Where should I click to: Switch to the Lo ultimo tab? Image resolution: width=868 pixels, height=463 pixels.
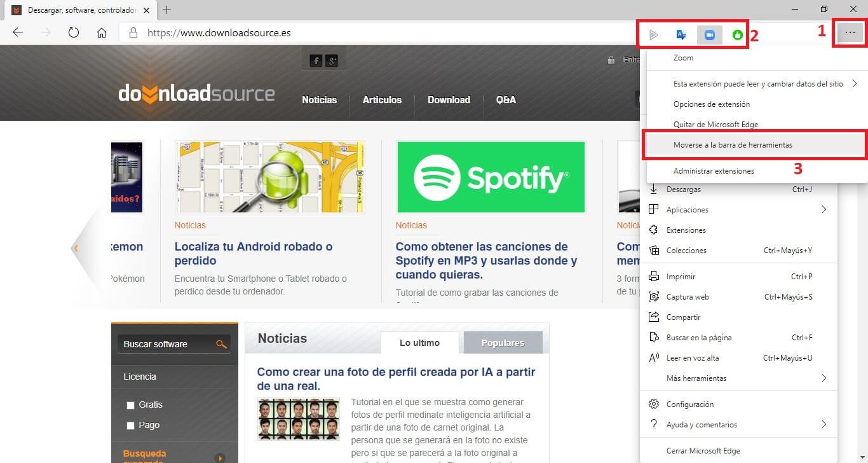tap(419, 343)
